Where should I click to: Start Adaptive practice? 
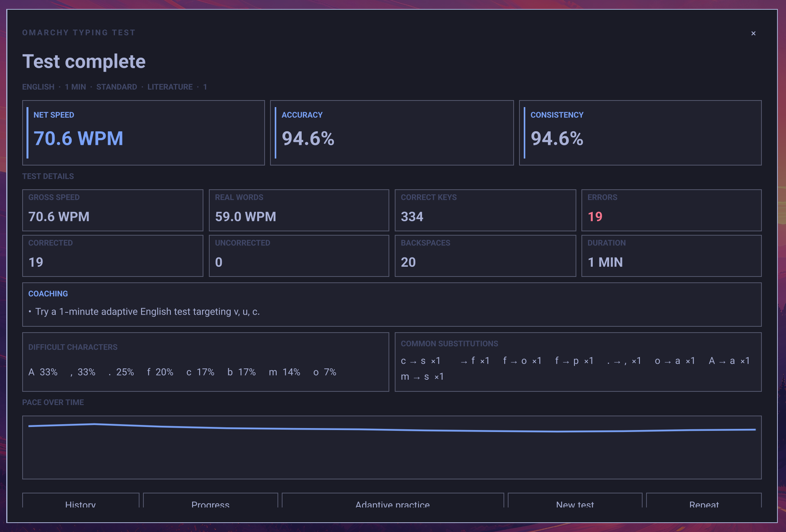393,500
